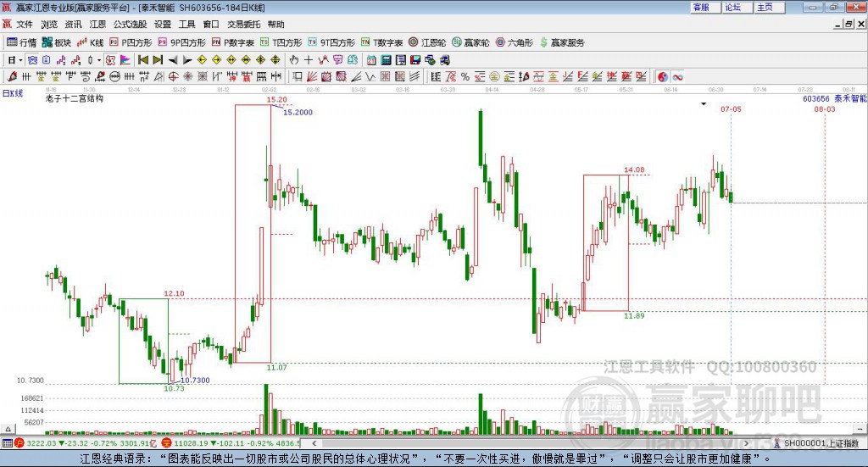Select the crosshair plus tool
The width and height of the screenshot is (868, 467).
click(309, 60)
